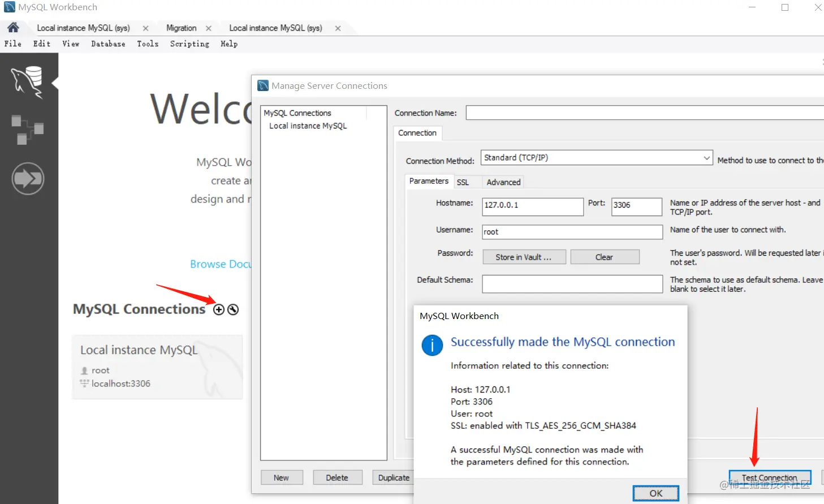This screenshot has height=504, width=824.
Task: Focus the Connection Name field
Action: (x=645, y=113)
